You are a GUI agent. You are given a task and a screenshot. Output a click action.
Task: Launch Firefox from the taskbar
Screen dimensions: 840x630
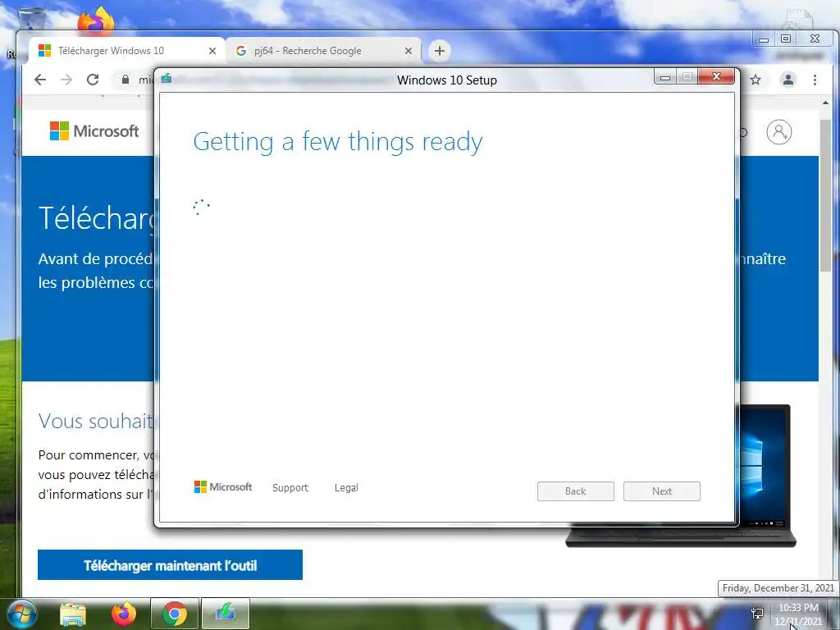tap(123, 614)
